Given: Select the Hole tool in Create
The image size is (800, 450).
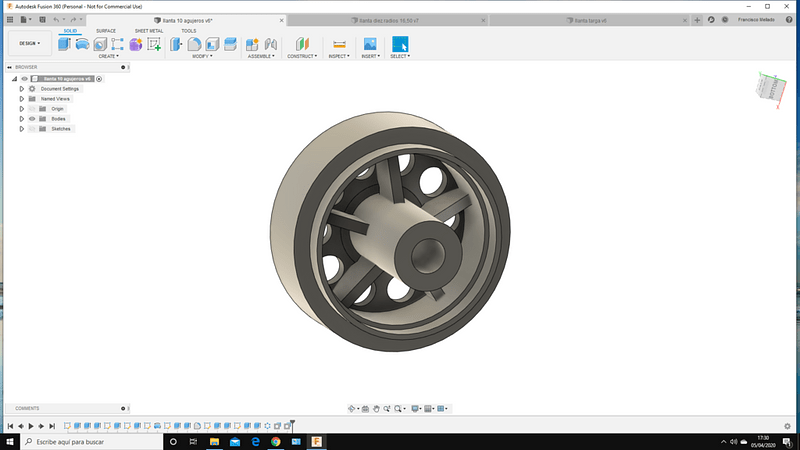Looking at the screenshot, I should click(x=100, y=44).
